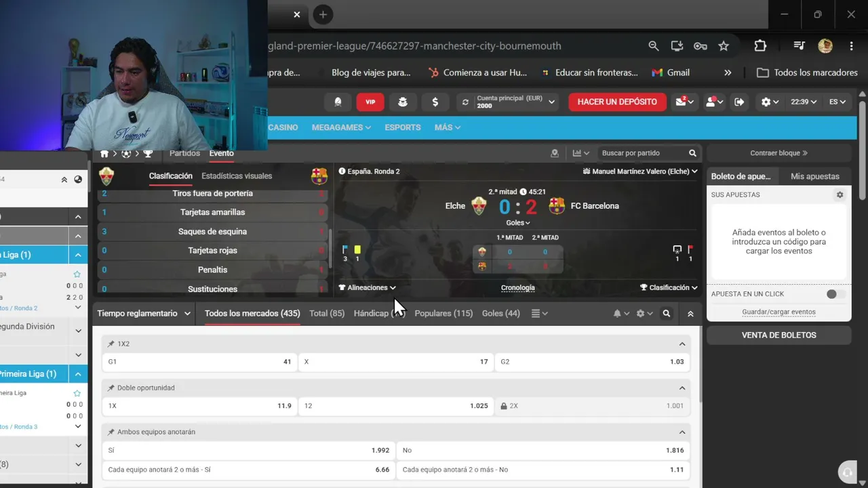Open the Chrome extensions puzzle icon

[760, 46]
